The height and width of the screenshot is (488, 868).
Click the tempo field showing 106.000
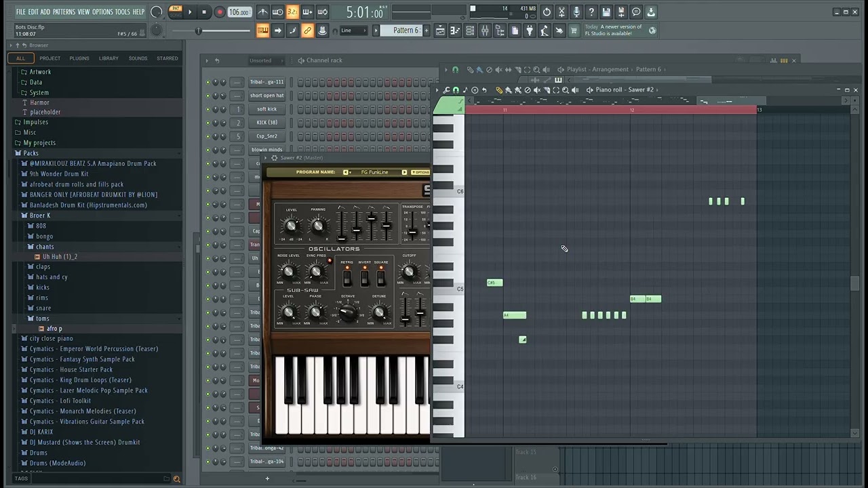[239, 12]
